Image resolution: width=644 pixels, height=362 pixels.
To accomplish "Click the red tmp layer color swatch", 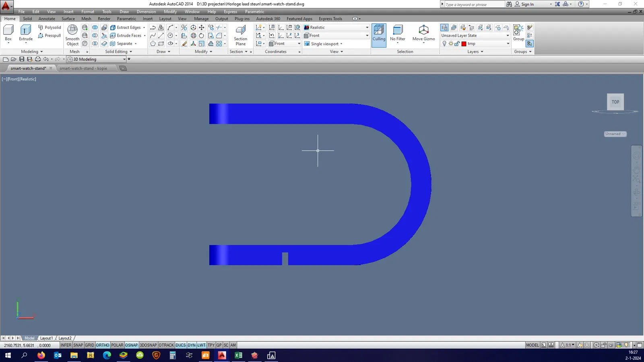I will click(x=464, y=44).
